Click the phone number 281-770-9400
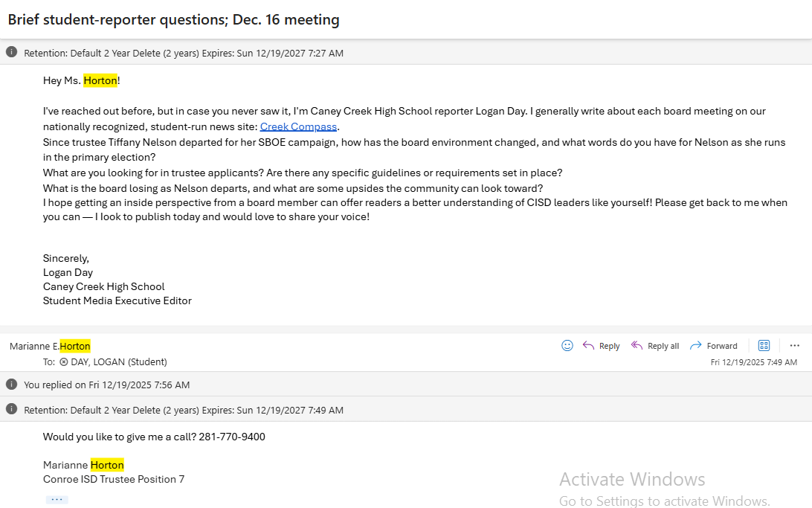 pyautogui.click(x=232, y=437)
